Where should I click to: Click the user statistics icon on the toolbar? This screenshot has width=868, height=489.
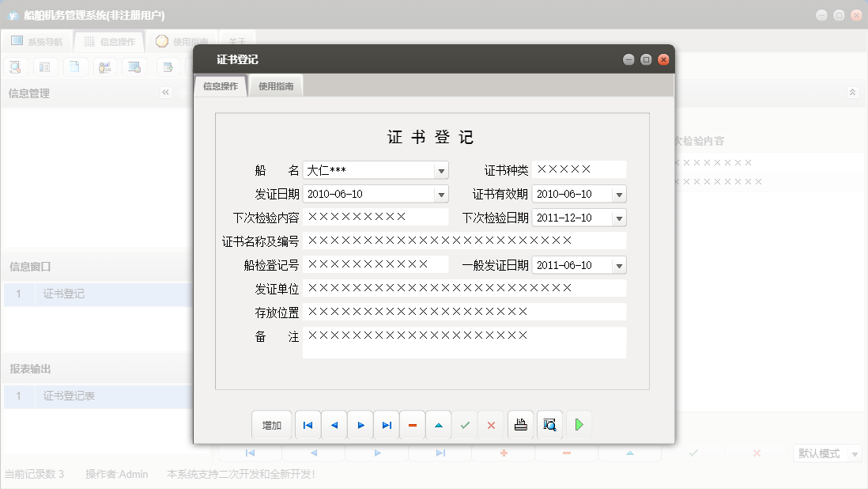[x=104, y=66]
